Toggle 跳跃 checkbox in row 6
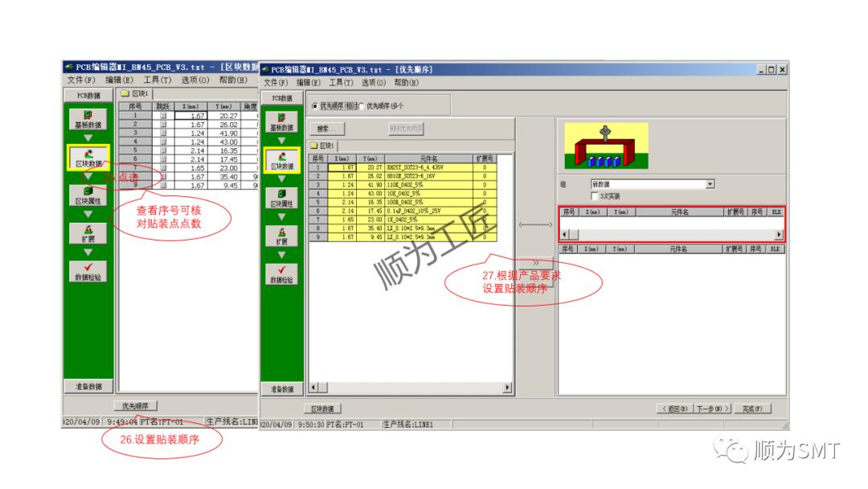The width and height of the screenshot is (868, 489). tap(163, 159)
